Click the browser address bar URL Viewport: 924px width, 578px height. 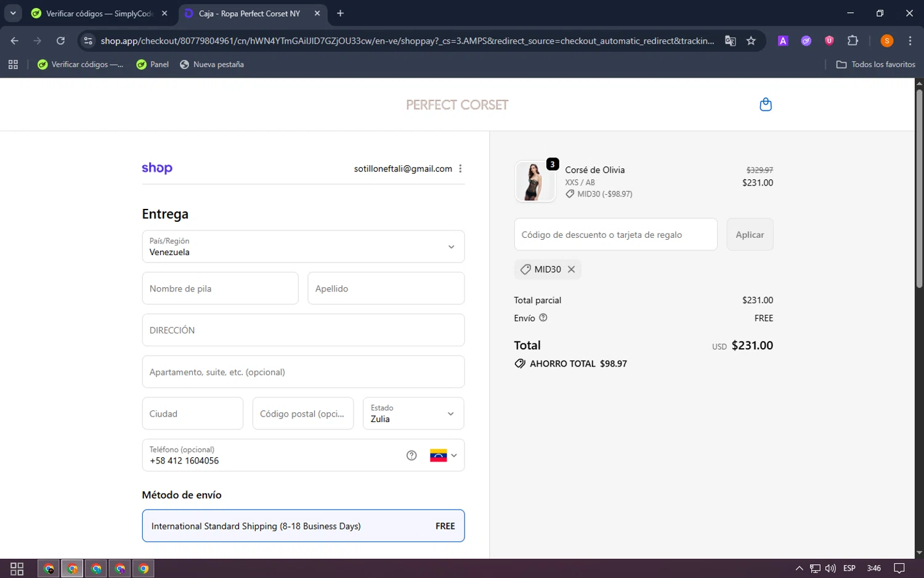tap(407, 41)
